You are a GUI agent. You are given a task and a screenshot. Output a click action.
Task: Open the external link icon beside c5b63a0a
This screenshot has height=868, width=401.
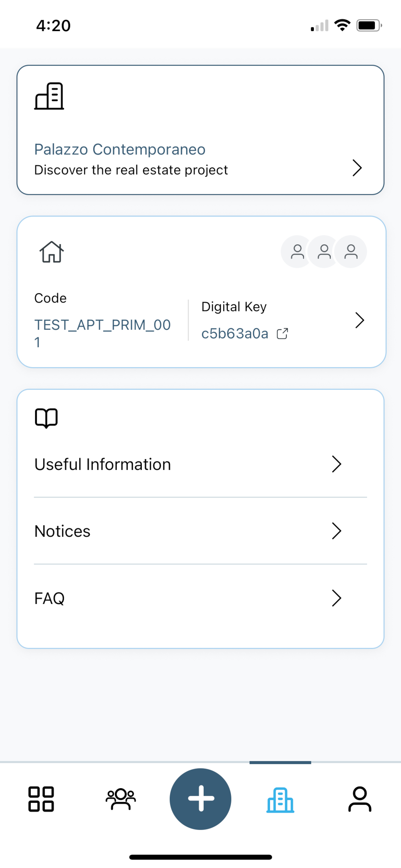(283, 334)
